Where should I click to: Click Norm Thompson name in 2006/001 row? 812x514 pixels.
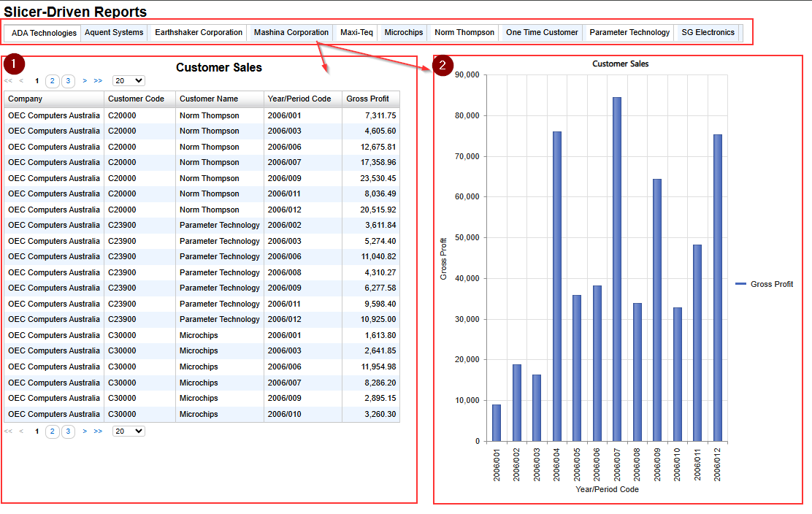pyautogui.click(x=210, y=115)
